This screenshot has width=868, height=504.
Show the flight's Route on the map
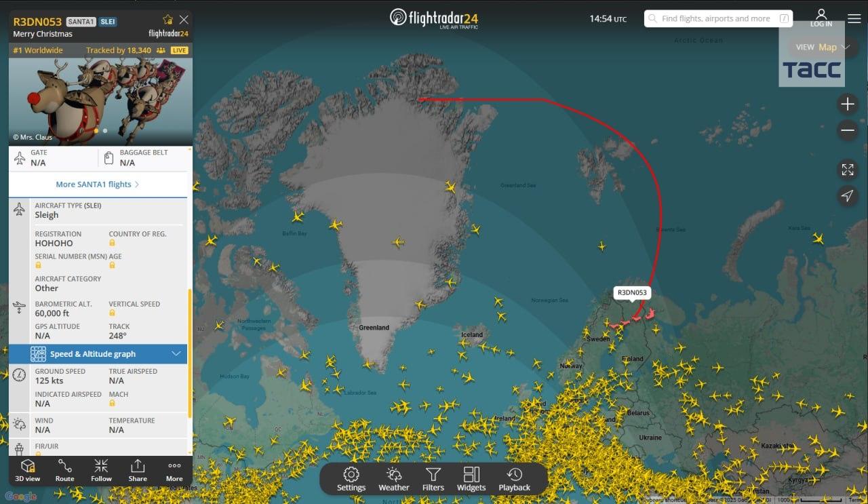64,470
